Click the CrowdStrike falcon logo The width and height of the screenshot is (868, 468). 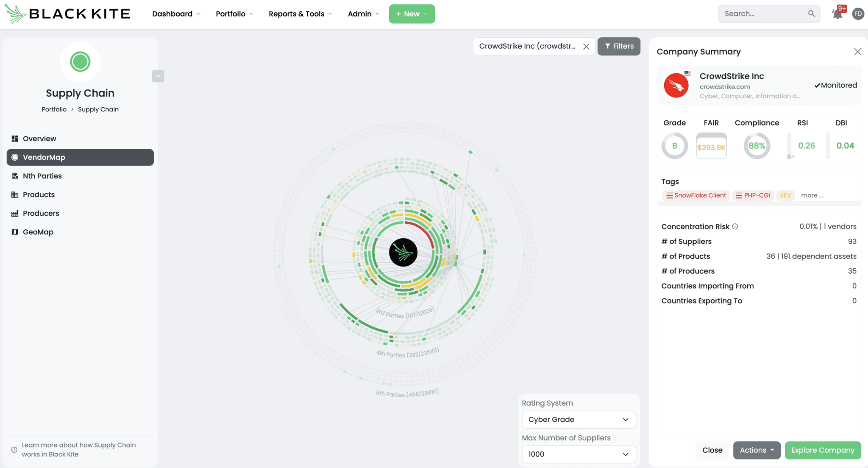[676, 85]
